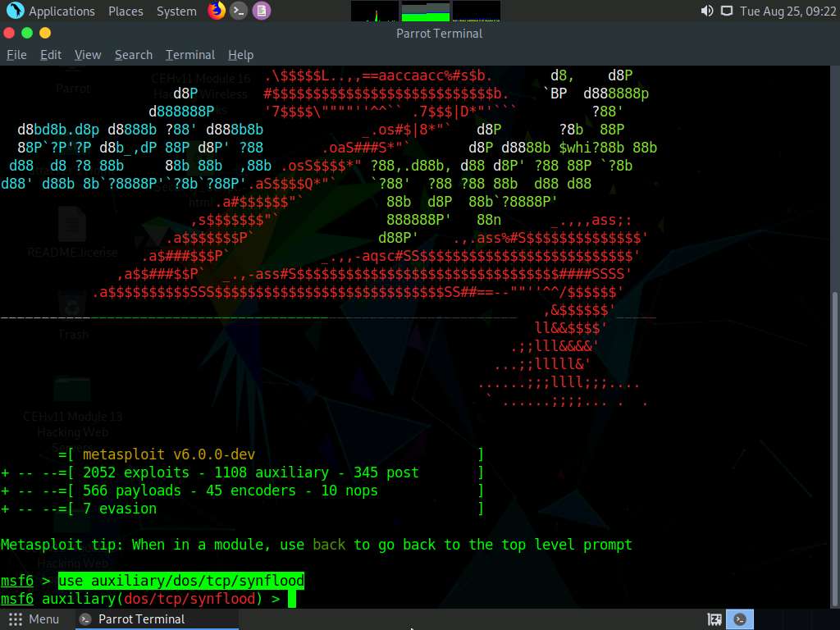Open the display/network tray icon
Image resolution: width=840 pixels, height=630 pixels.
727,11
